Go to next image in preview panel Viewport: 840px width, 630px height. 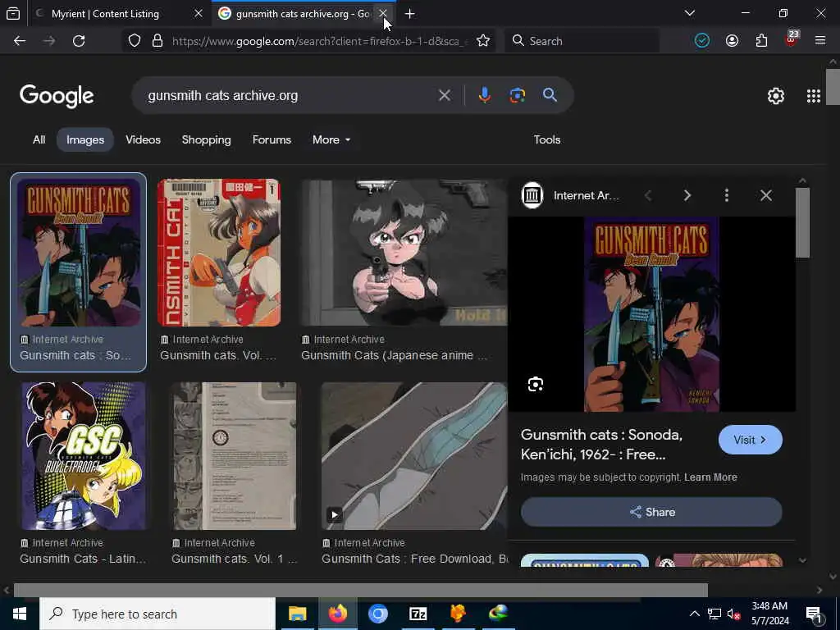point(687,195)
